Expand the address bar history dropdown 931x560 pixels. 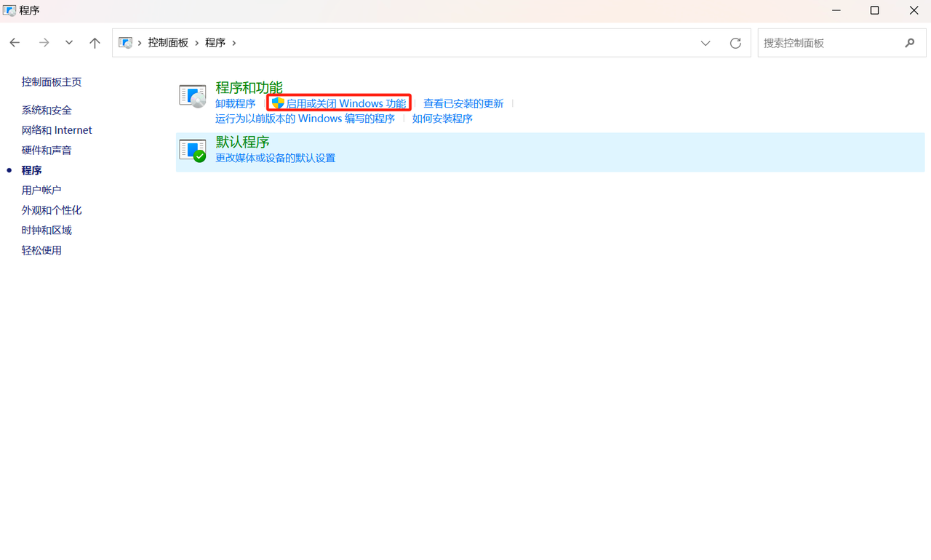(706, 43)
